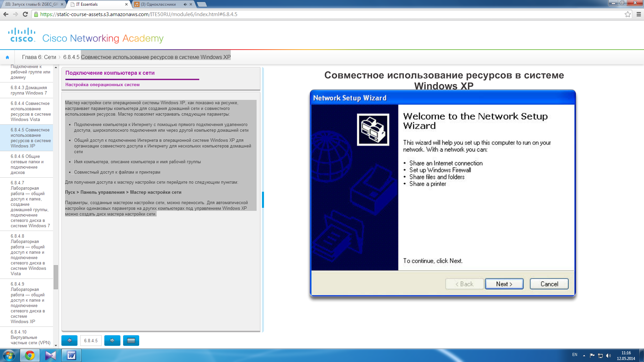The image size is (644, 362).
Task: Click the Настройка операционных систем subheading
Action: (x=102, y=85)
